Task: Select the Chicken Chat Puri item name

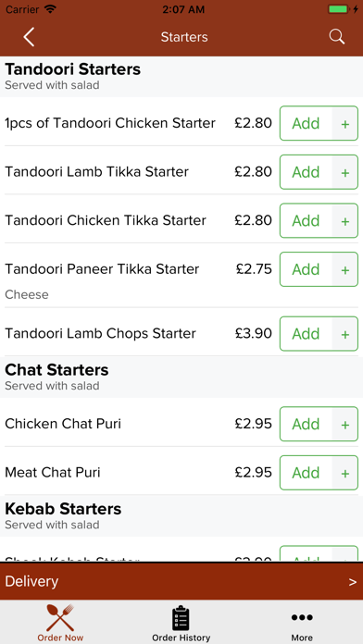Action: pos(63,424)
